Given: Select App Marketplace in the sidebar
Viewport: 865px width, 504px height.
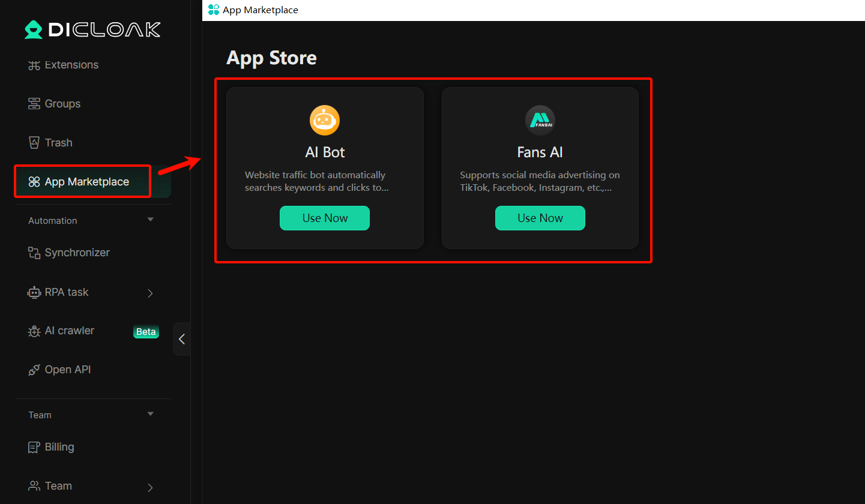Looking at the screenshot, I should click(x=93, y=182).
